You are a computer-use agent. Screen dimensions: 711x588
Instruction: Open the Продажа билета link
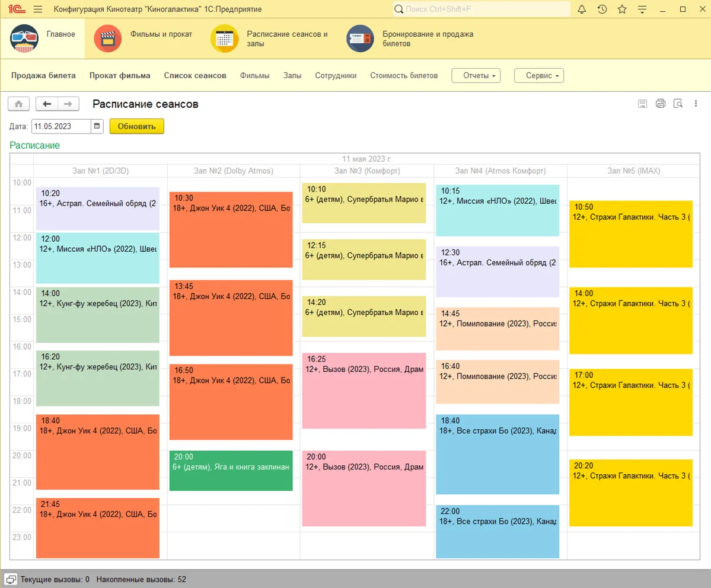point(43,76)
